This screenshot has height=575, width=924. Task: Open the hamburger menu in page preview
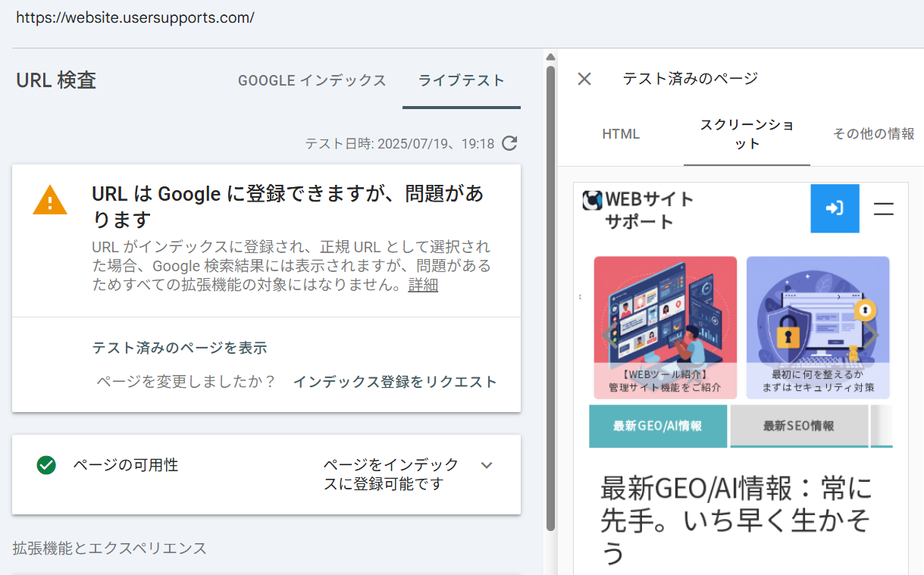click(884, 209)
